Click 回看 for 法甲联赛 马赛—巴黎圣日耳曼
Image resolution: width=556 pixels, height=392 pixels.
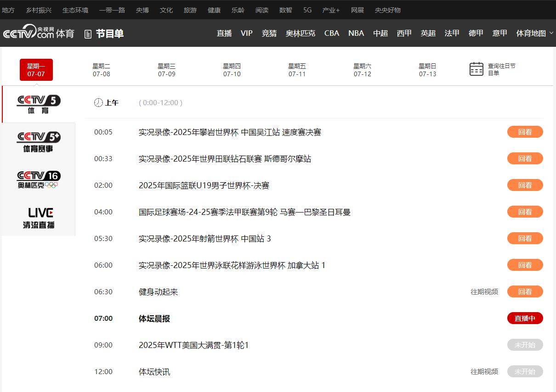525,212
